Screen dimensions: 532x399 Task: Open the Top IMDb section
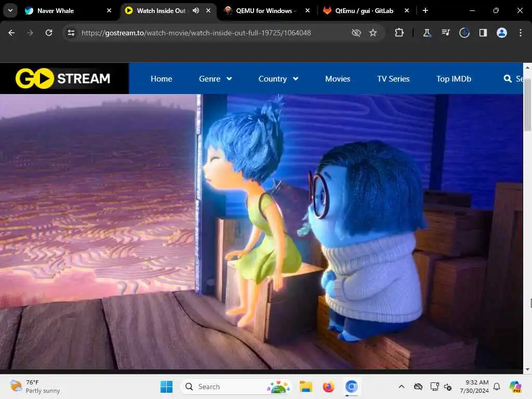click(454, 79)
